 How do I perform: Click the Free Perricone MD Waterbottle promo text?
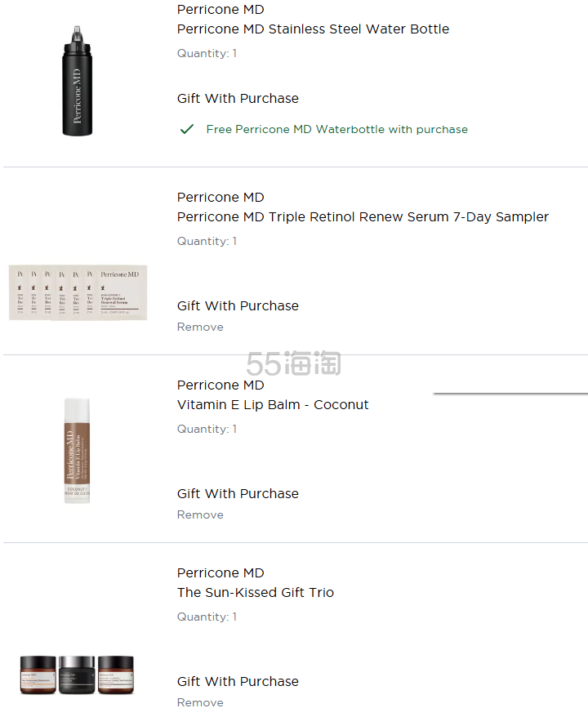pos(336,129)
